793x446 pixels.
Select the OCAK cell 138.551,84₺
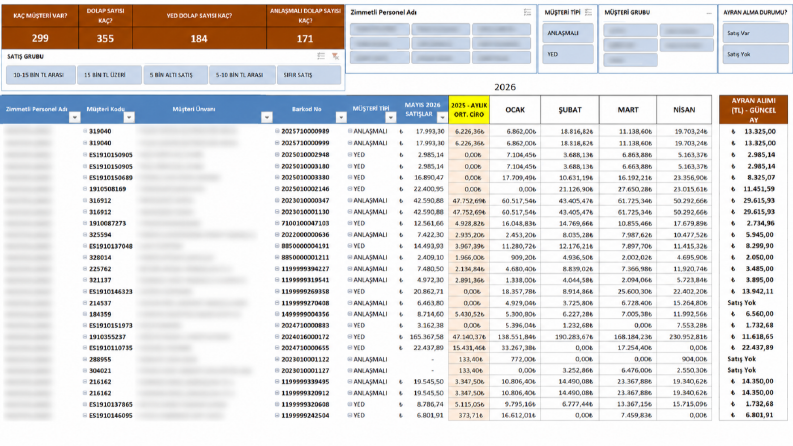point(515,337)
